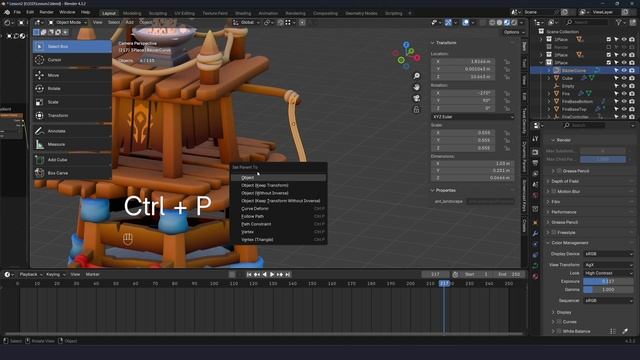Screen dimensions: 640x360
Task: Toggle the White Balance checkbox
Action: pyautogui.click(x=559, y=331)
